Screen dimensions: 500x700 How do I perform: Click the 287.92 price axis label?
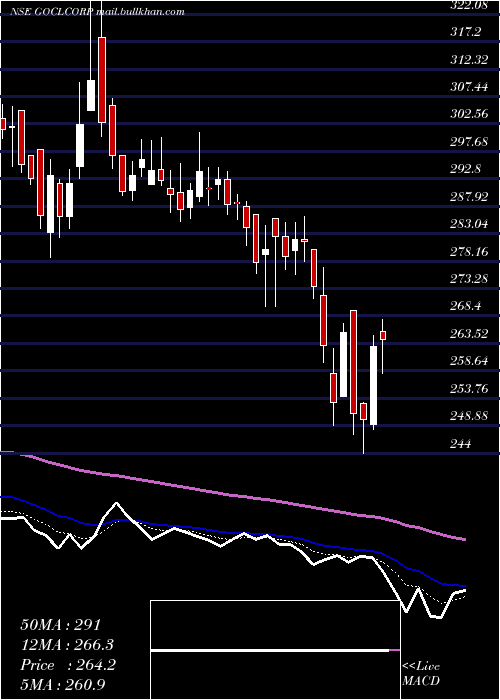(469, 196)
